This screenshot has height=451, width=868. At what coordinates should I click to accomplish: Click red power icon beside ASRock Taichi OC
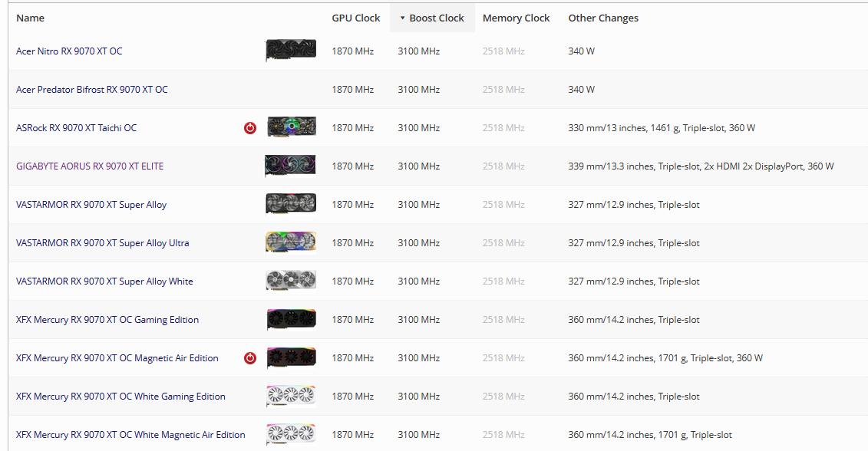pos(250,128)
